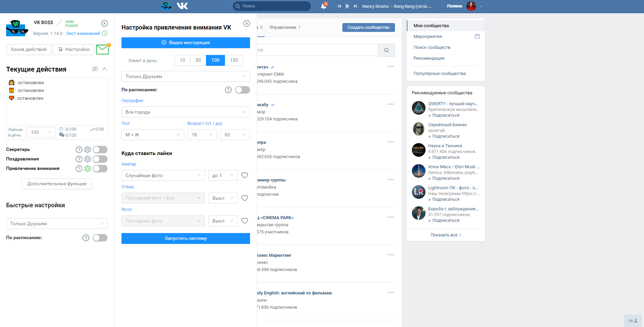Open the Лист изменений link
This screenshot has width=644, height=327.
point(83,34)
